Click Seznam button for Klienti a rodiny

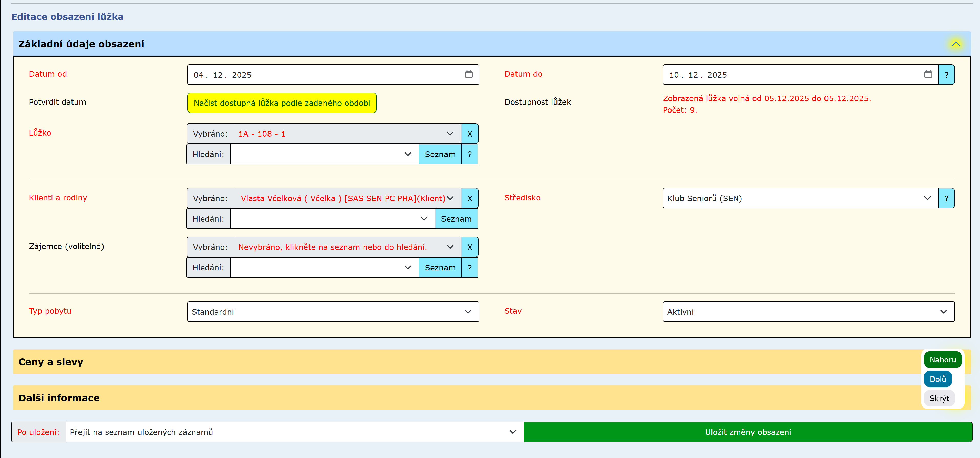pos(456,219)
